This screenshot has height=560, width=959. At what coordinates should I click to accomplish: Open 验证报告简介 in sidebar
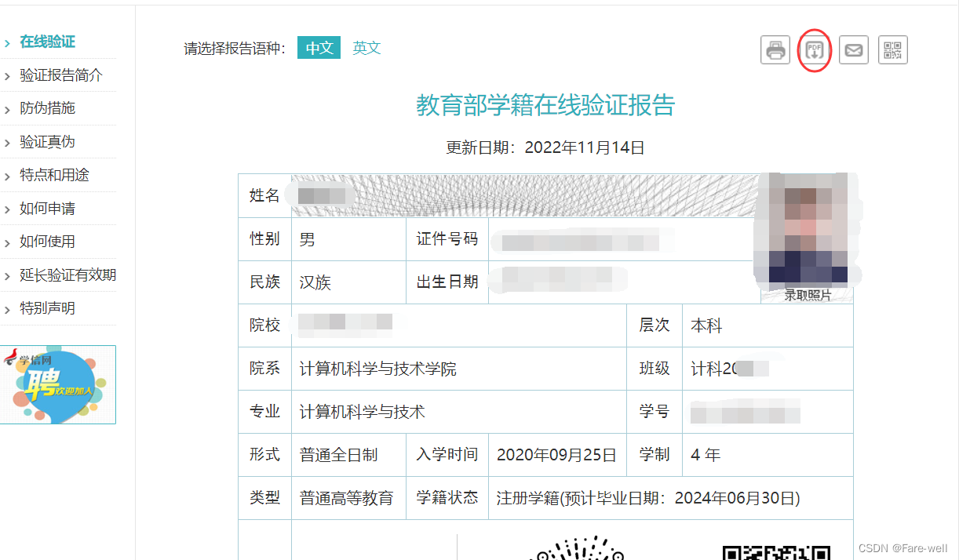point(60,75)
